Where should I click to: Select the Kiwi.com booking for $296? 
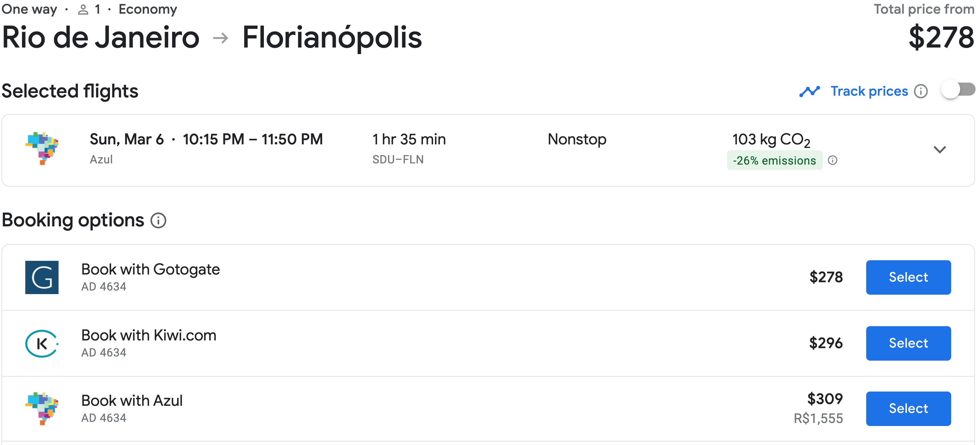point(908,343)
